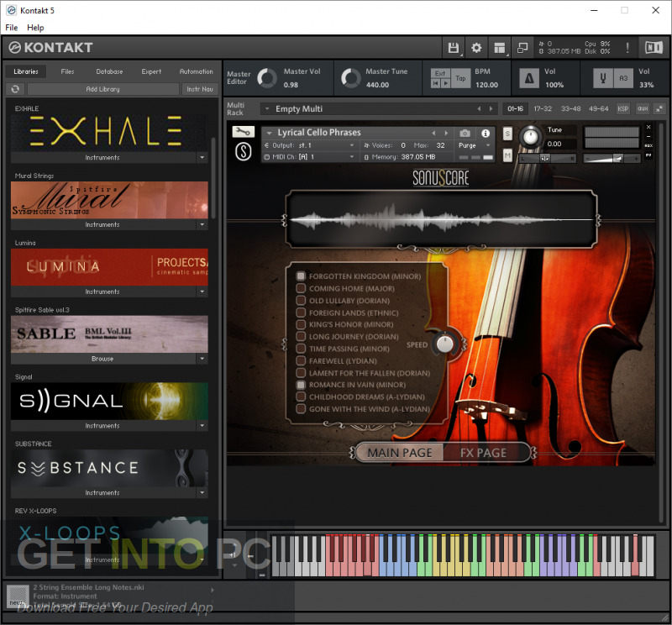Show rack channels 17-32

tap(542, 109)
